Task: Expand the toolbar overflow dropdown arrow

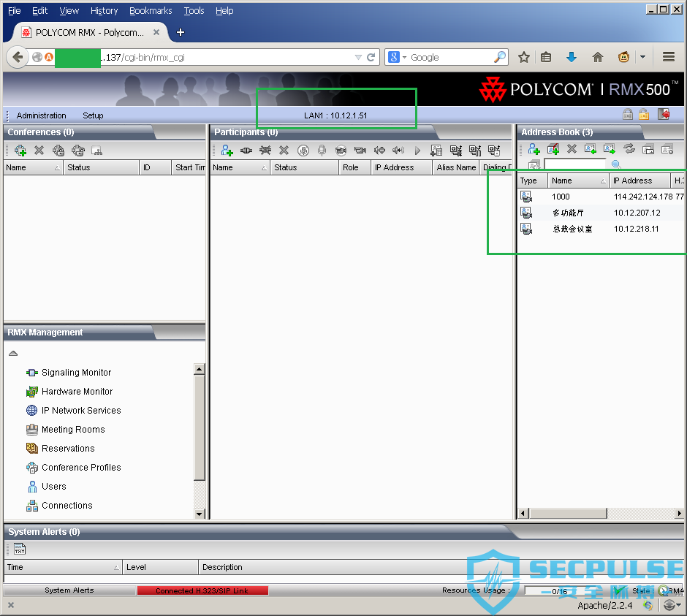Action: (642, 57)
